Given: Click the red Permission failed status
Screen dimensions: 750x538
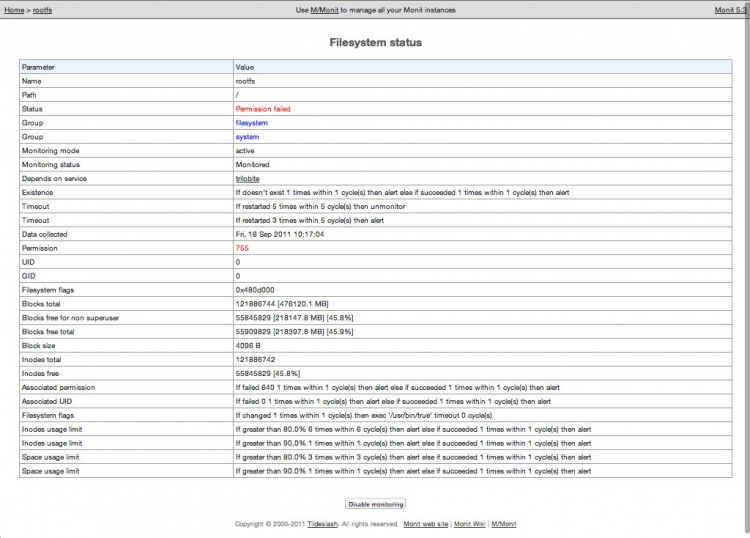Looking at the screenshot, I should point(263,109).
